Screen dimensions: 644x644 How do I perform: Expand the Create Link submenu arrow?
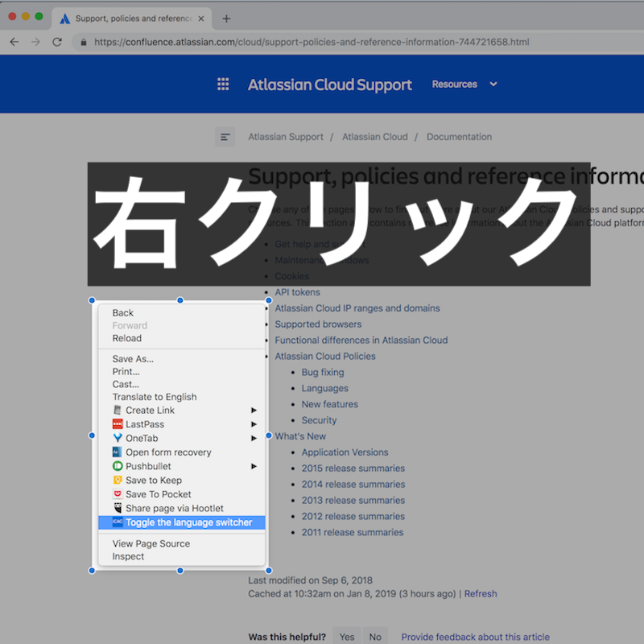(x=254, y=411)
